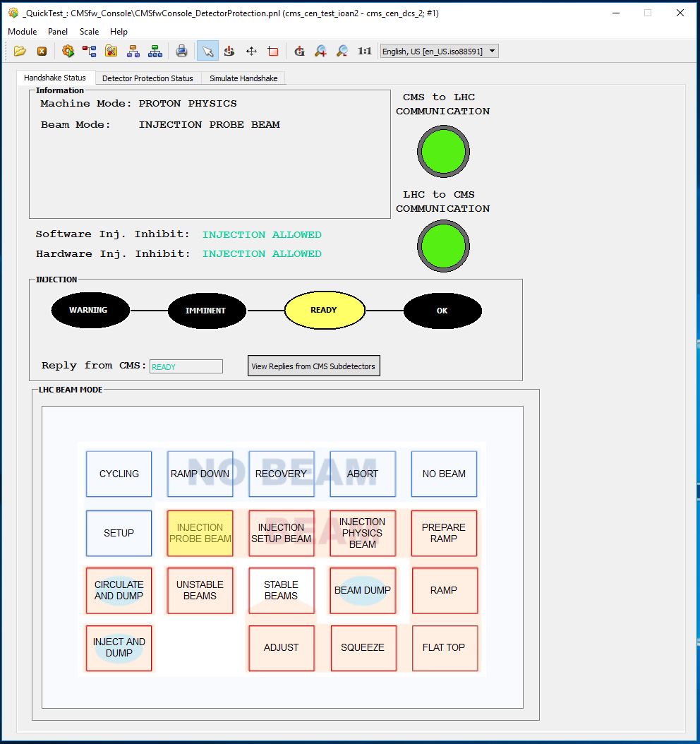
Task: Click the yellow READY injection state oval
Action: (324, 310)
